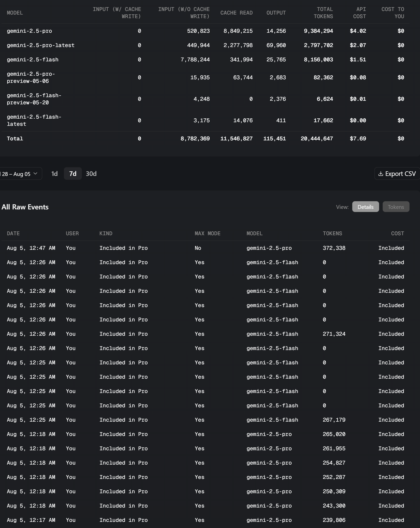Click the download icon in Export CSV
420x528 pixels.
pos(381,174)
